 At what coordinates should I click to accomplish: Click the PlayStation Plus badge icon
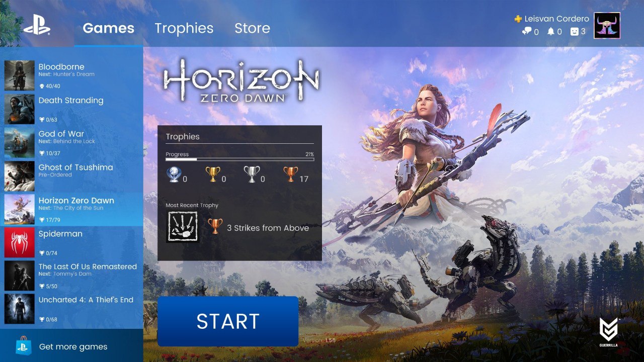pyautogui.click(x=518, y=19)
